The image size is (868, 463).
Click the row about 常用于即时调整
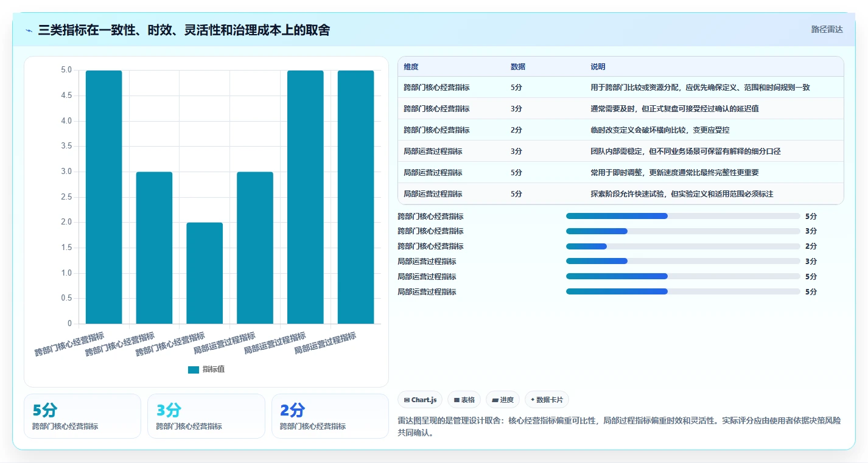[x=621, y=173]
